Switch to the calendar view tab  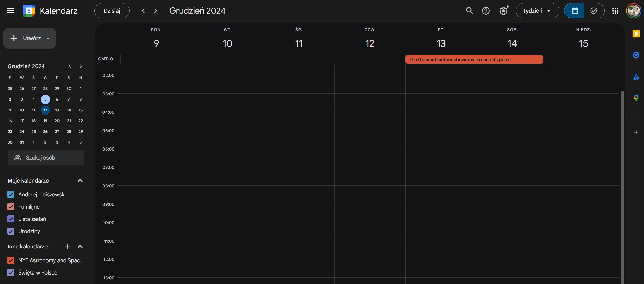coord(575,11)
